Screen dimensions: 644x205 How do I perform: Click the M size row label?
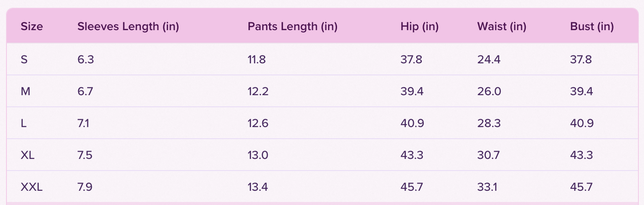pos(25,91)
